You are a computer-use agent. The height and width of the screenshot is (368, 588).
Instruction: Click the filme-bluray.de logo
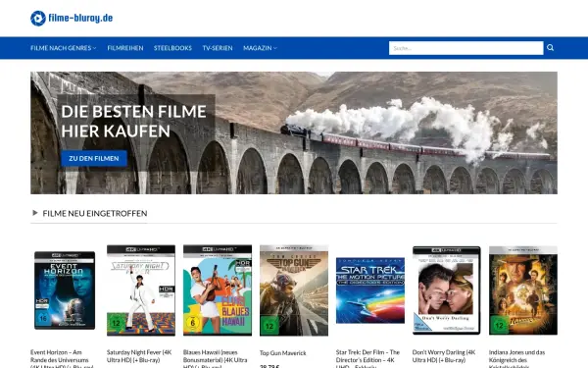pos(72,18)
